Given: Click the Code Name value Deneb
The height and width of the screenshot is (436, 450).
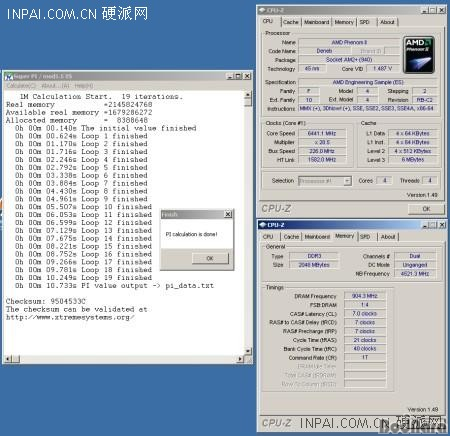Looking at the screenshot, I should (x=324, y=51).
